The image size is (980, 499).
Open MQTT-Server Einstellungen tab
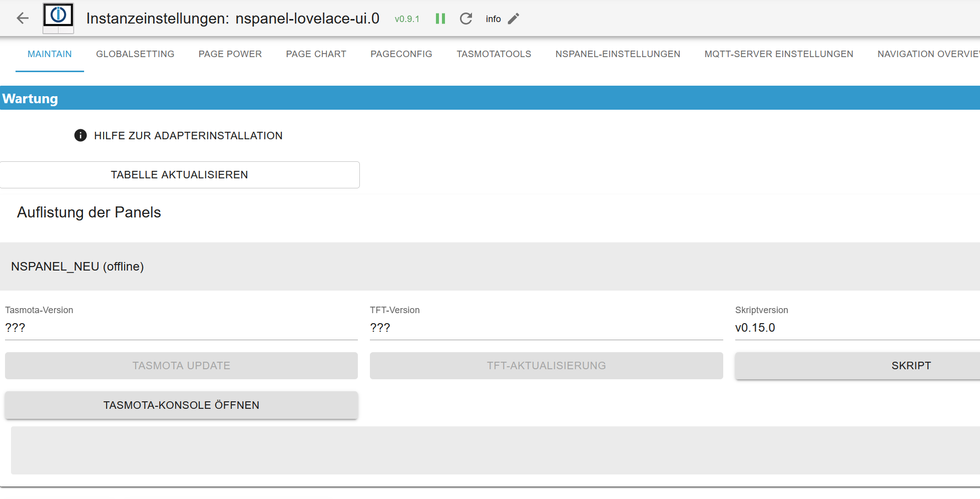pos(779,54)
